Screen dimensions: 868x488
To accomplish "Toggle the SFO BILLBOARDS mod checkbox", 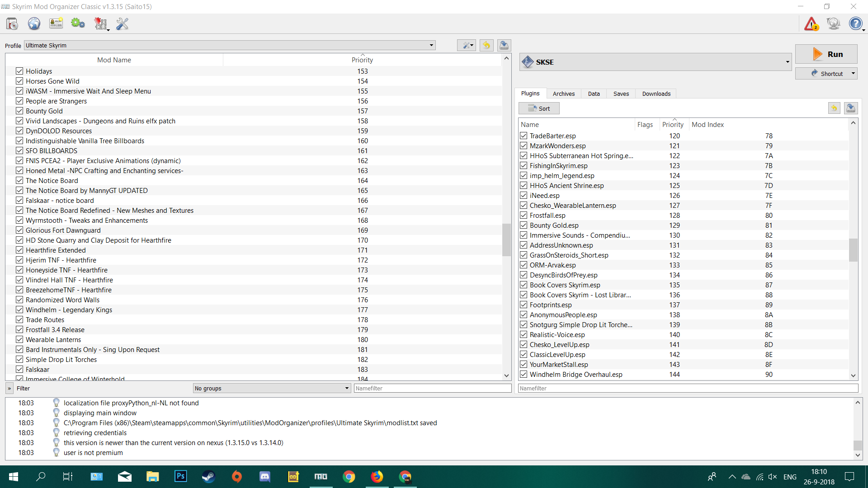I will pyautogui.click(x=19, y=150).
